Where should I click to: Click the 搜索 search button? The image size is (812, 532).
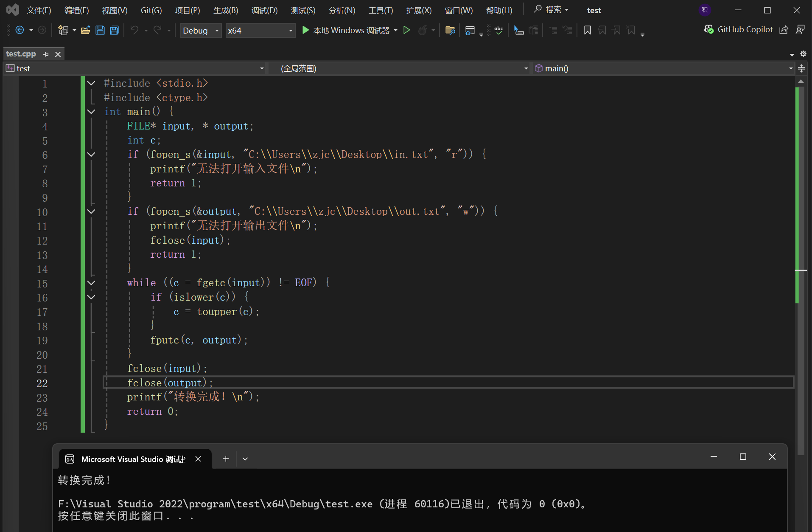pos(551,10)
